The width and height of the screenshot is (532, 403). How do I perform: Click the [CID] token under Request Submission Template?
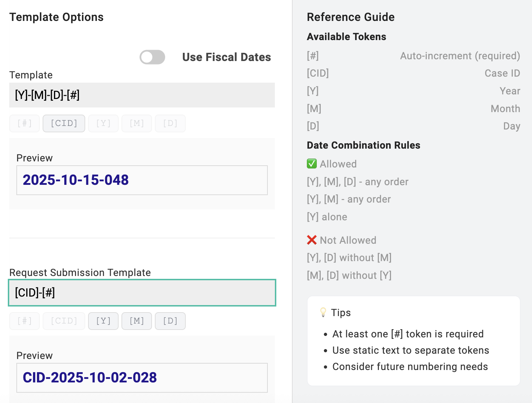pos(64,321)
